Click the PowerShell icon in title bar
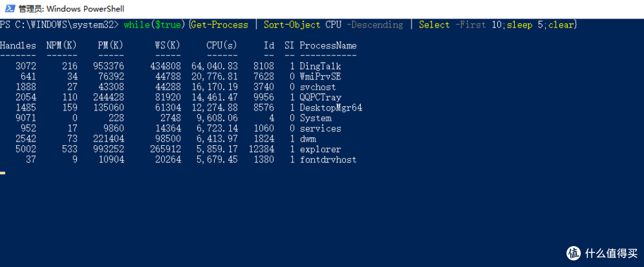This screenshot has width=644, height=267. pos(11,8)
